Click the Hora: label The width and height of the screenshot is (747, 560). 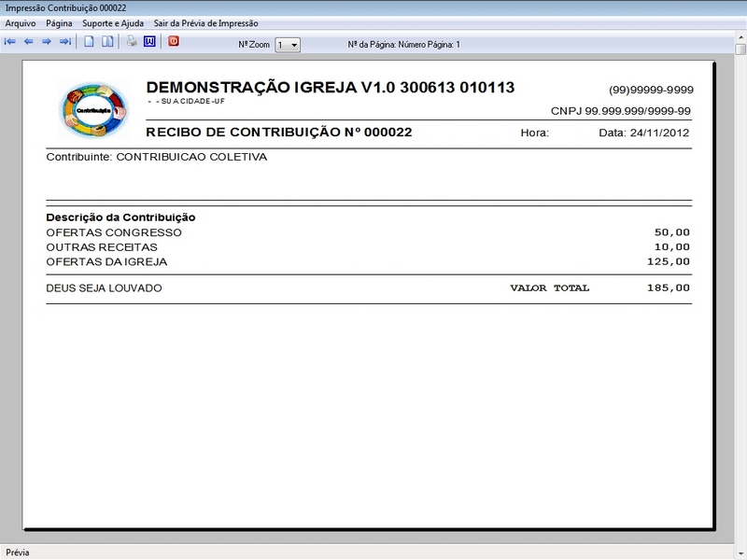pos(534,133)
